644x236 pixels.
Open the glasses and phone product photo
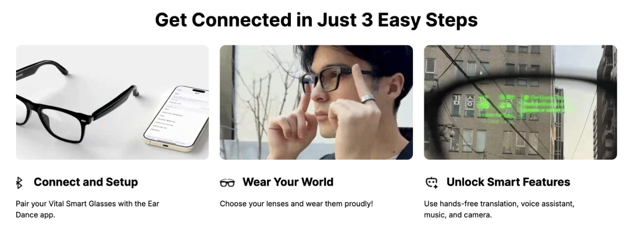pos(113,102)
